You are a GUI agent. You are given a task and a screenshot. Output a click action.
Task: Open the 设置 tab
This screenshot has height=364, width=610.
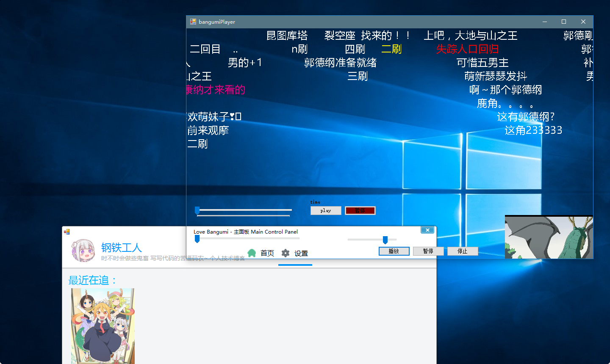[x=301, y=253]
